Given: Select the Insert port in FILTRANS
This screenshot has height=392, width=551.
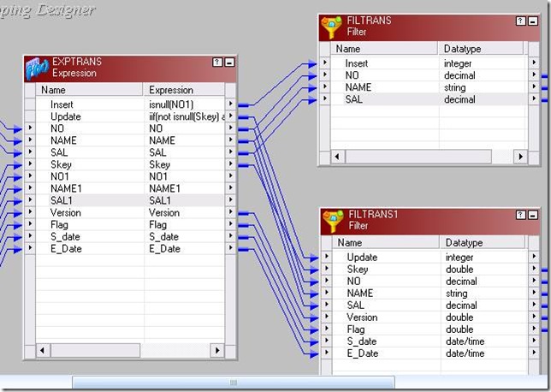Looking at the screenshot, I should tap(357, 63).
